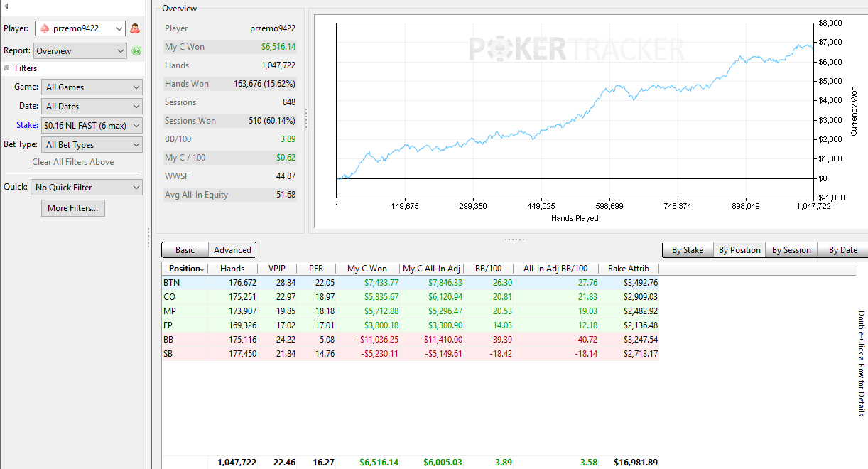Open the Player dropdown
This screenshot has height=469, width=868.
[80, 28]
